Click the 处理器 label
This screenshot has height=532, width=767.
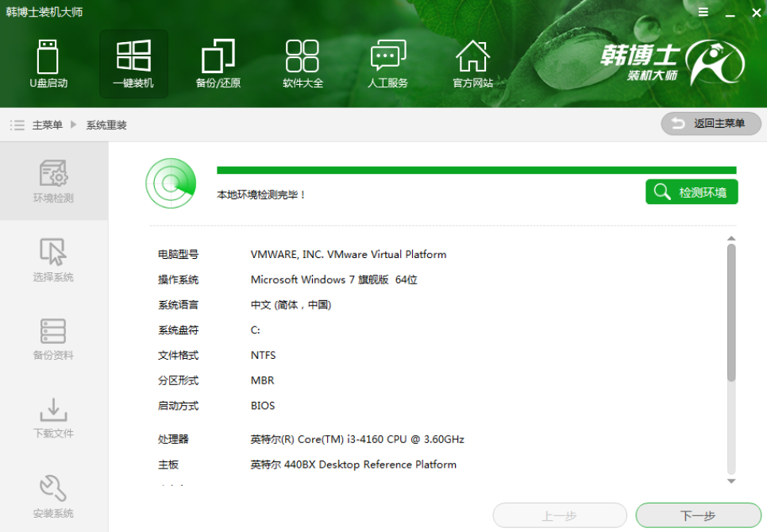(173, 439)
